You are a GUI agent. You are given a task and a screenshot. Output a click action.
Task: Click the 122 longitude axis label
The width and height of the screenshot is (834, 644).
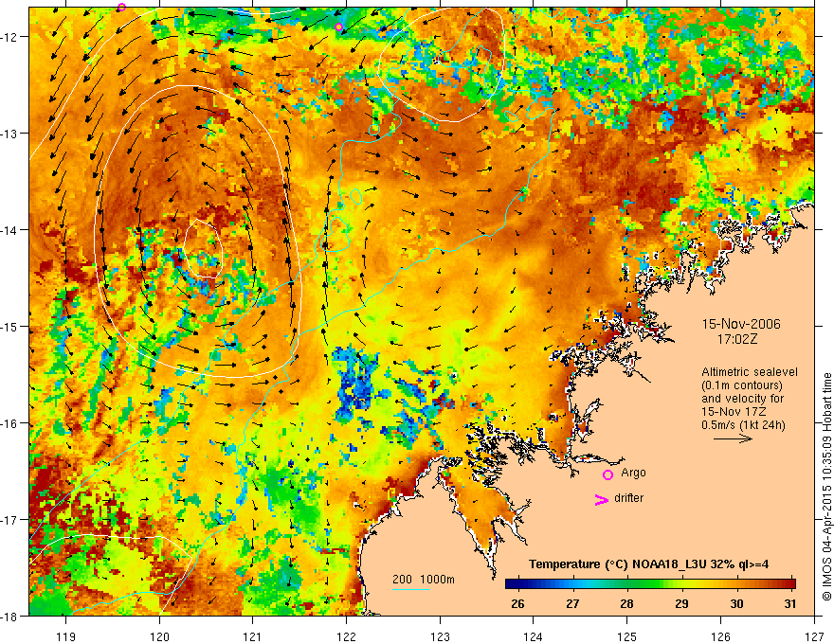coord(346,636)
